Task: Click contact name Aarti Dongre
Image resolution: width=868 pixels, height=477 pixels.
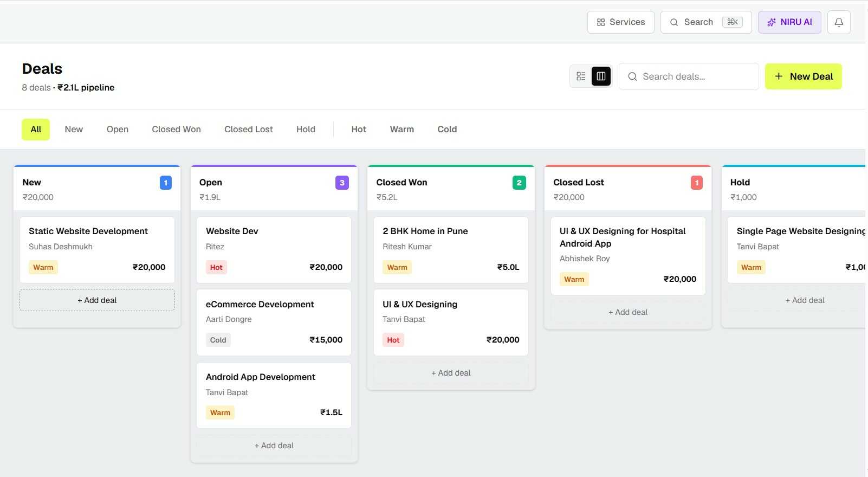Action: pos(229,319)
